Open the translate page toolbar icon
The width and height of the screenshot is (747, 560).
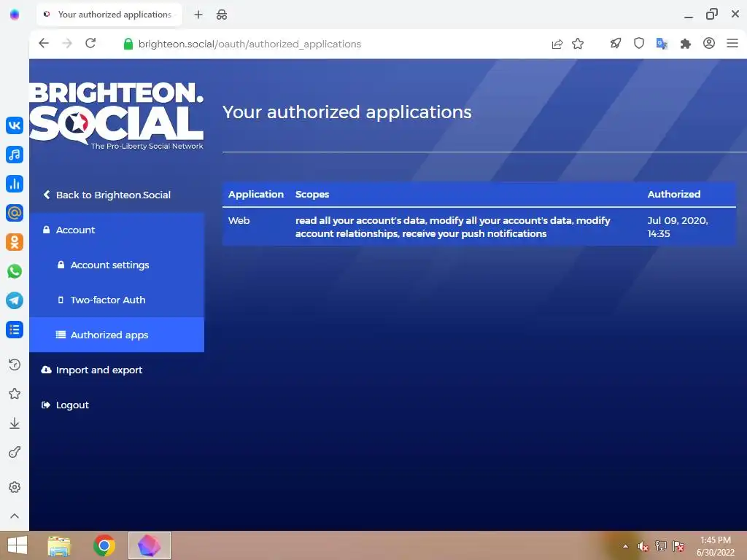tap(662, 44)
